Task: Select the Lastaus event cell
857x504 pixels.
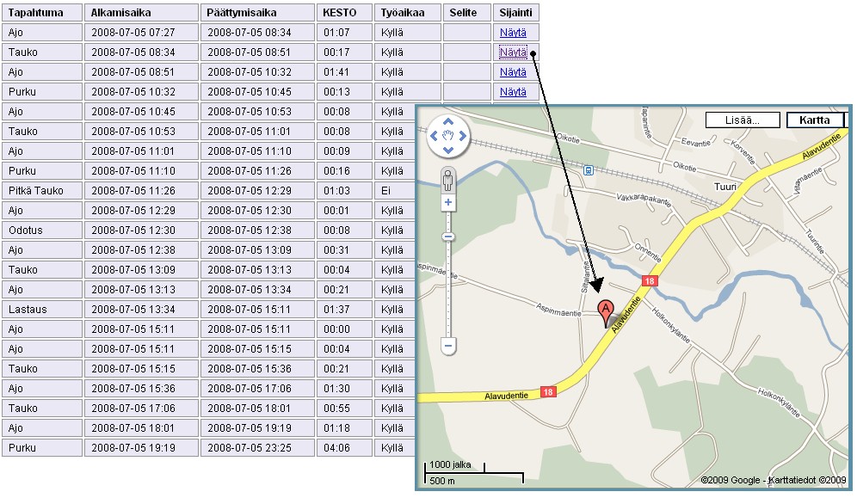Action: (x=42, y=309)
